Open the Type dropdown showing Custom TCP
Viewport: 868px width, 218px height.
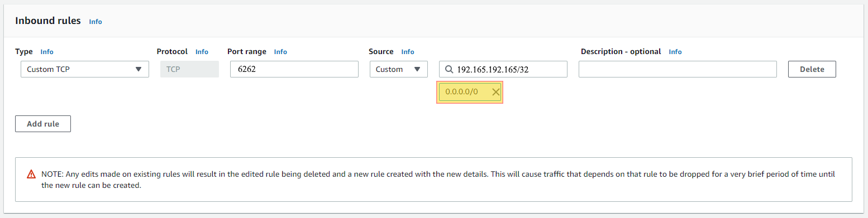pyautogui.click(x=85, y=69)
